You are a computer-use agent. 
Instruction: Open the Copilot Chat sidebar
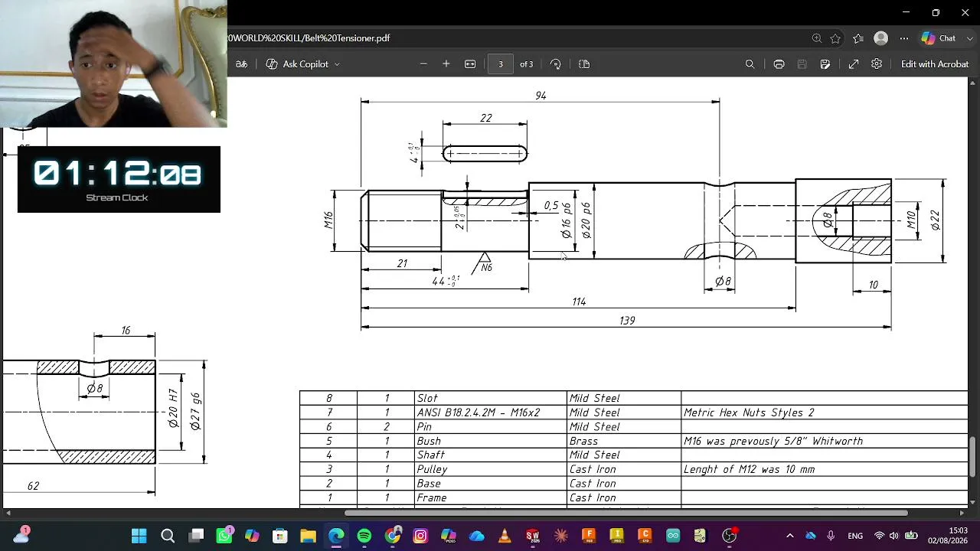click(x=939, y=38)
